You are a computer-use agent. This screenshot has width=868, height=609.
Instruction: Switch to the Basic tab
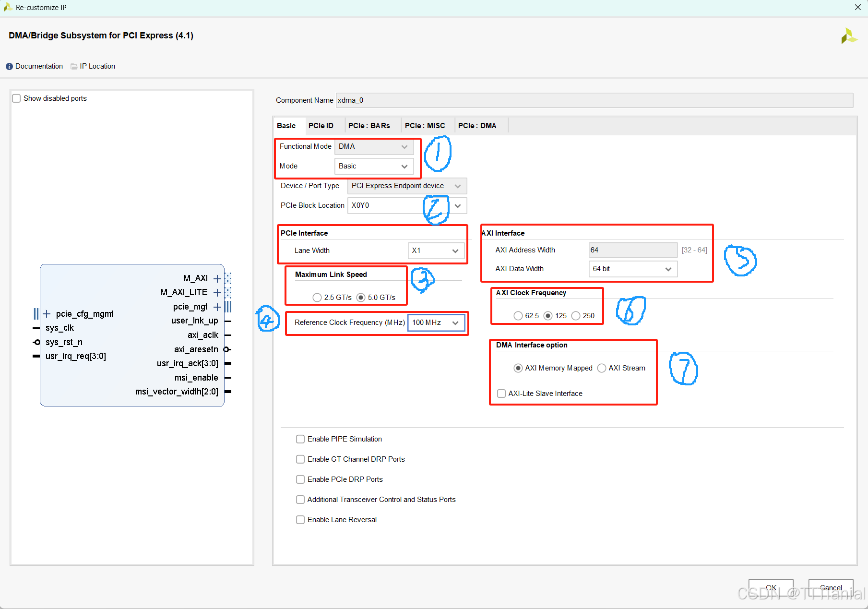click(x=286, y=126)
